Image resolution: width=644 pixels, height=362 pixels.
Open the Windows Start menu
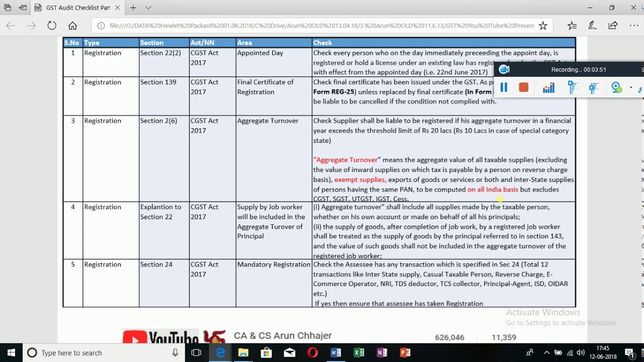click(x=11, y=353)
